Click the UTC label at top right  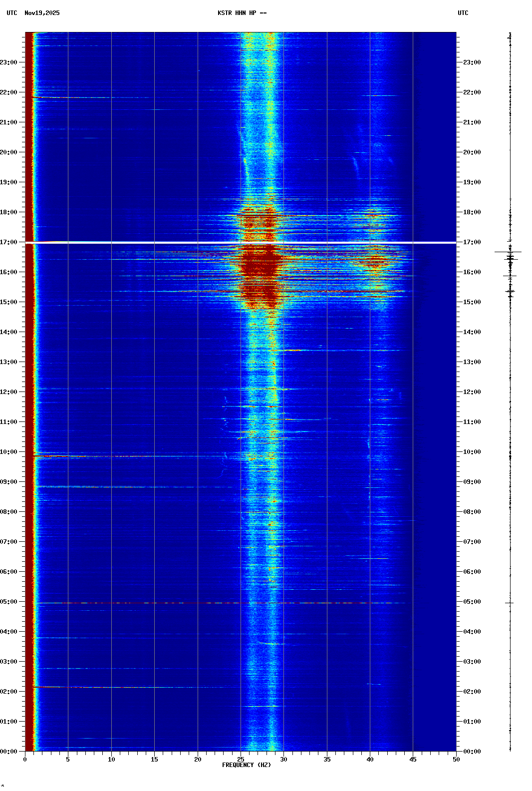coord(463,13)
